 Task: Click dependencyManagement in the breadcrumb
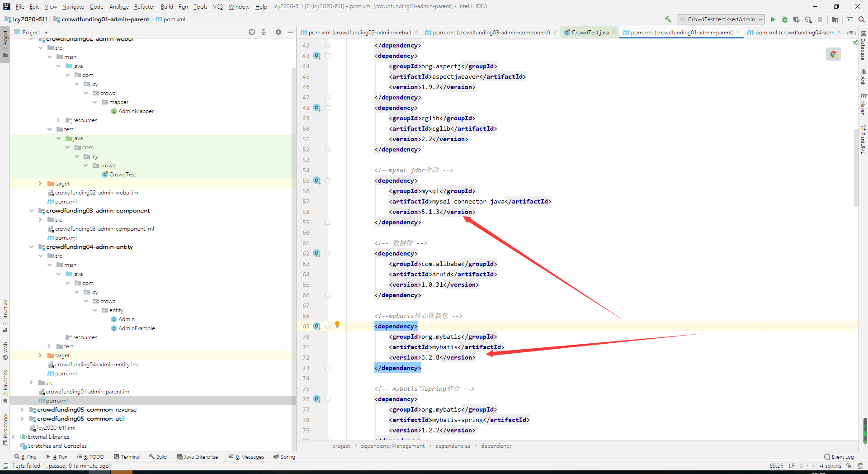(x=392, y=446)
